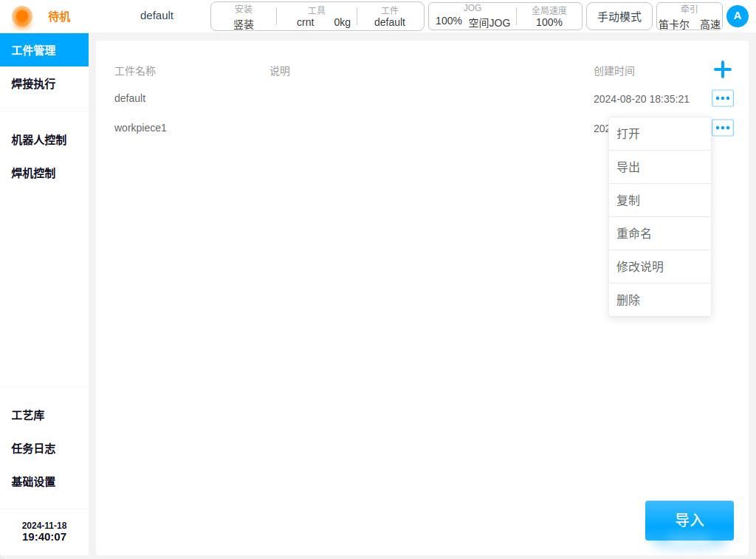Open the three-dot menu for default workpiece
The width and height of the screenshot is (756, 559).
tap(722, 98)
